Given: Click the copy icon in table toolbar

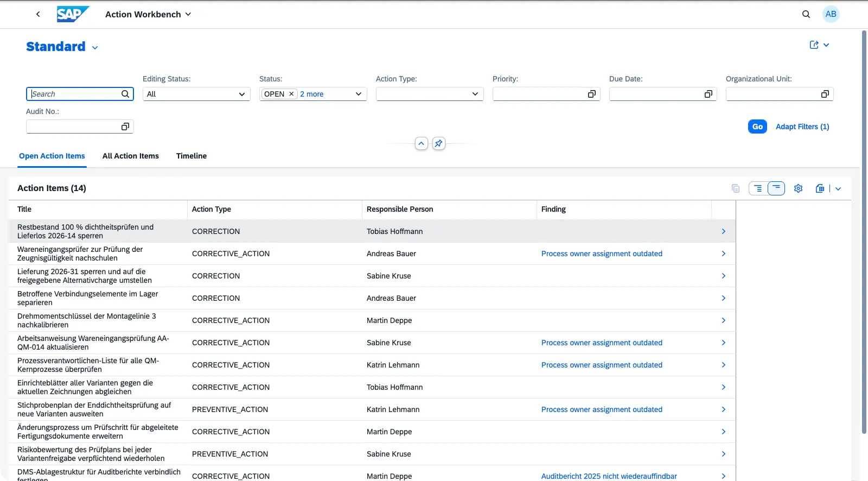Looking at the screenshot, I should coord(736,188).
